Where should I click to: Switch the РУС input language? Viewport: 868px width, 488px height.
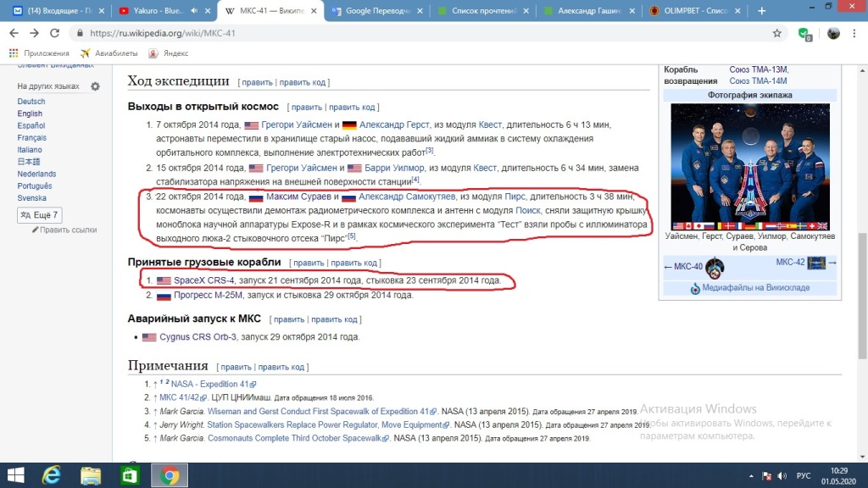804,476
